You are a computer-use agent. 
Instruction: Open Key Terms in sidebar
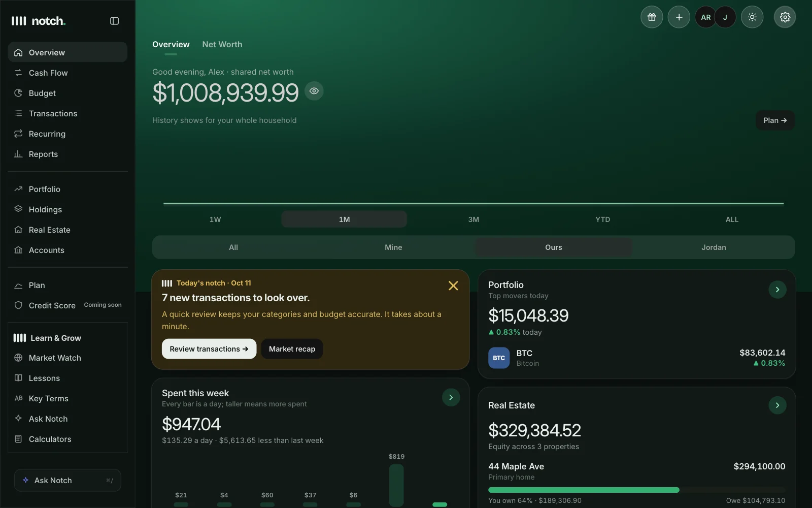(x=67, y=398)
